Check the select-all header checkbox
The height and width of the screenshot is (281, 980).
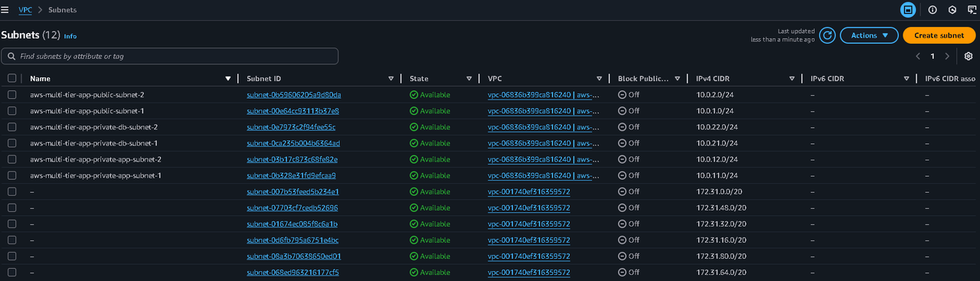tap(11, 78)
